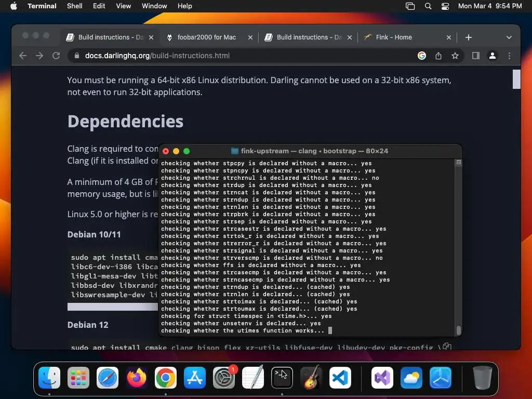Open the Edit menu in menu bar
Viewport: 532px width, 399px height.
(99, 6)
